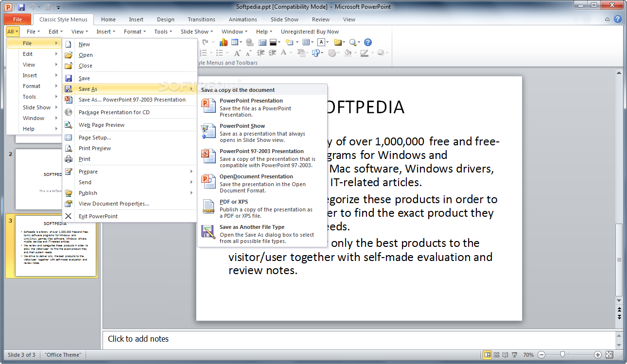Open the Design ribbon tab

[x=166, y=19]
